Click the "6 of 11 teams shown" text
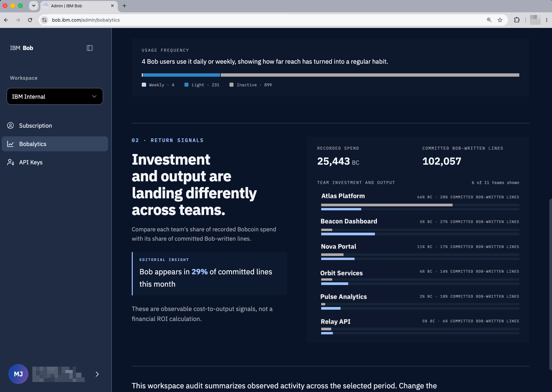 tap(495, 183)
